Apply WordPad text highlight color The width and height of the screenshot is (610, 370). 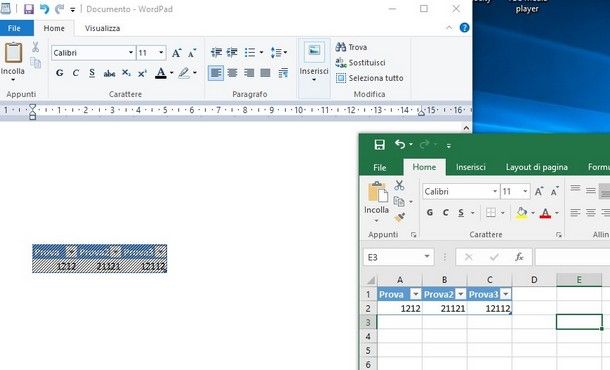pyautogui.click(x=183, y=73)
